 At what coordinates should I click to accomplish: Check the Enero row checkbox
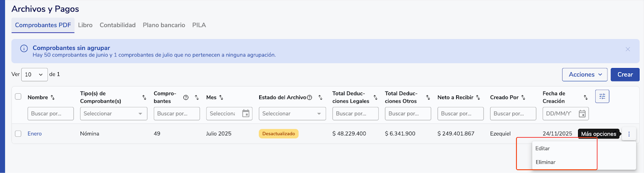point(18,134)
